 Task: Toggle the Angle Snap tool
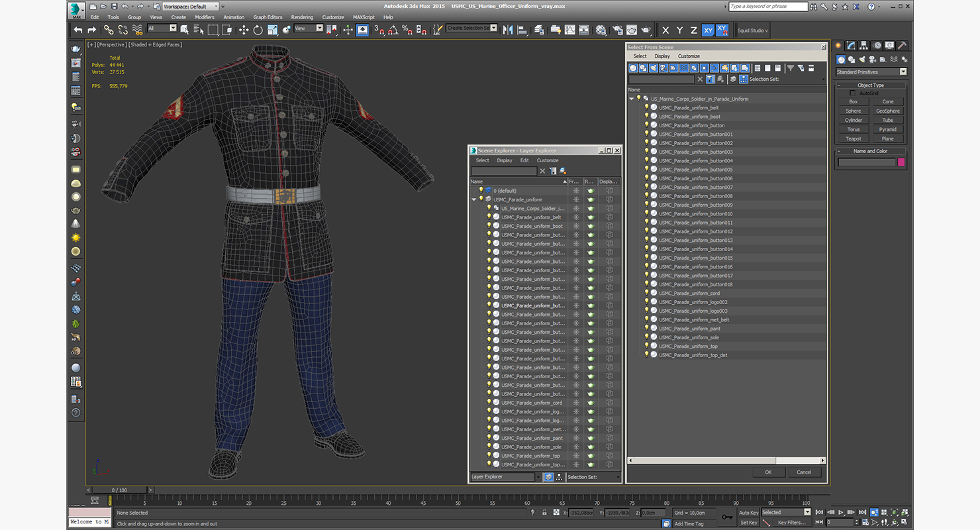tap(393, 30)
